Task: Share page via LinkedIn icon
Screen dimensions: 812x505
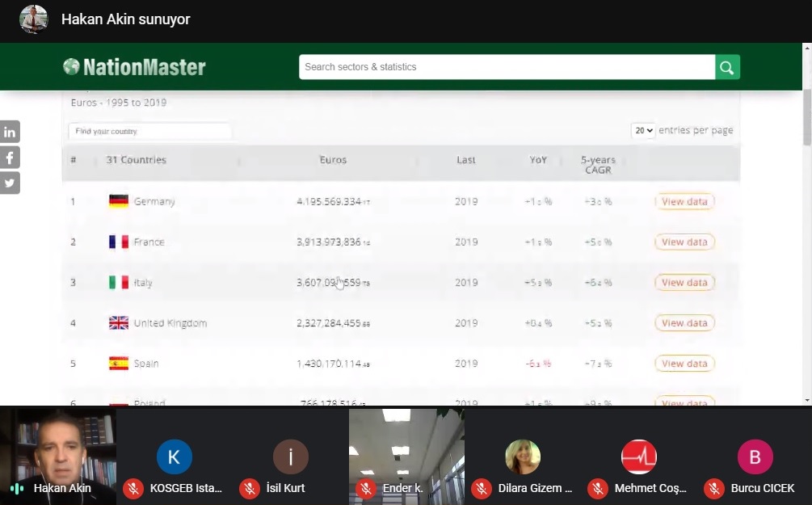Action: click(x=10, y=132)
